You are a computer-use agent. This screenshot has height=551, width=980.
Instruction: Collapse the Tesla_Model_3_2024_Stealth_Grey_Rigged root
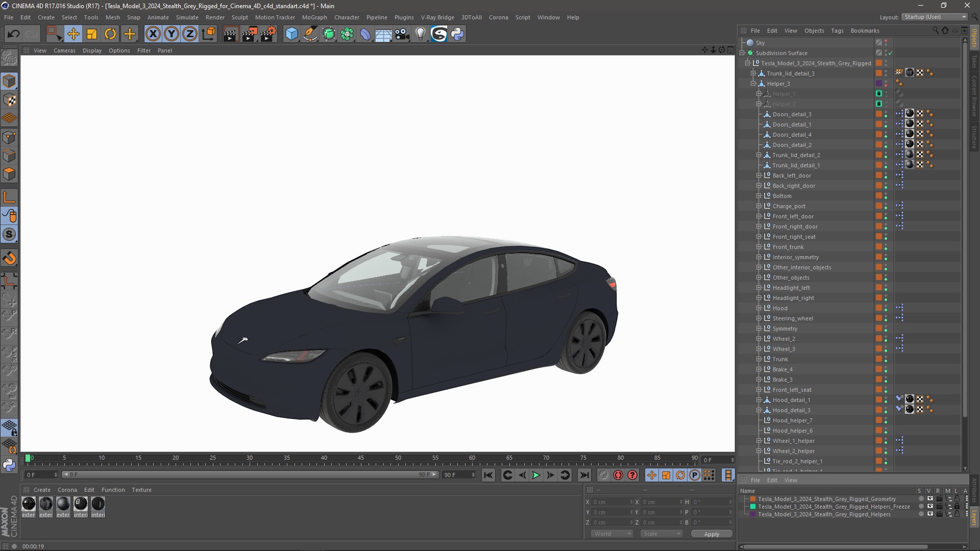pyautogui.click(x=747, y=63)
